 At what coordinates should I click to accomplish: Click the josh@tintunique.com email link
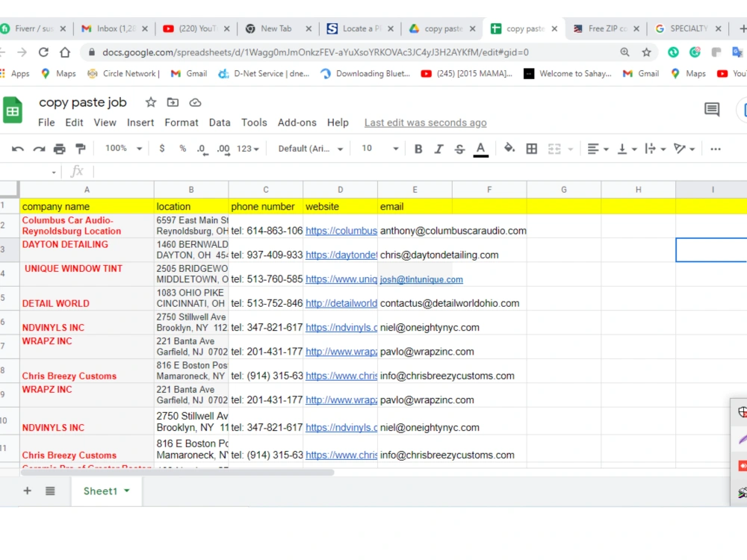point(421,279)
